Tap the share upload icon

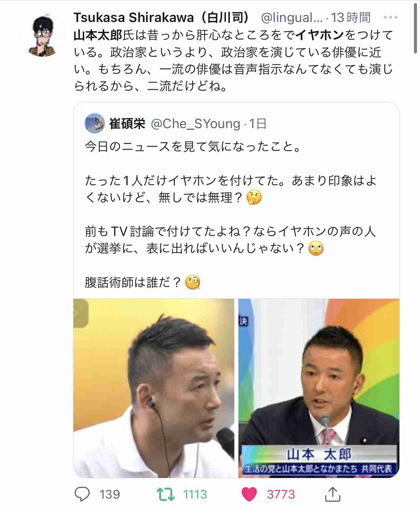pyautogui.click(x=332, y=494)
